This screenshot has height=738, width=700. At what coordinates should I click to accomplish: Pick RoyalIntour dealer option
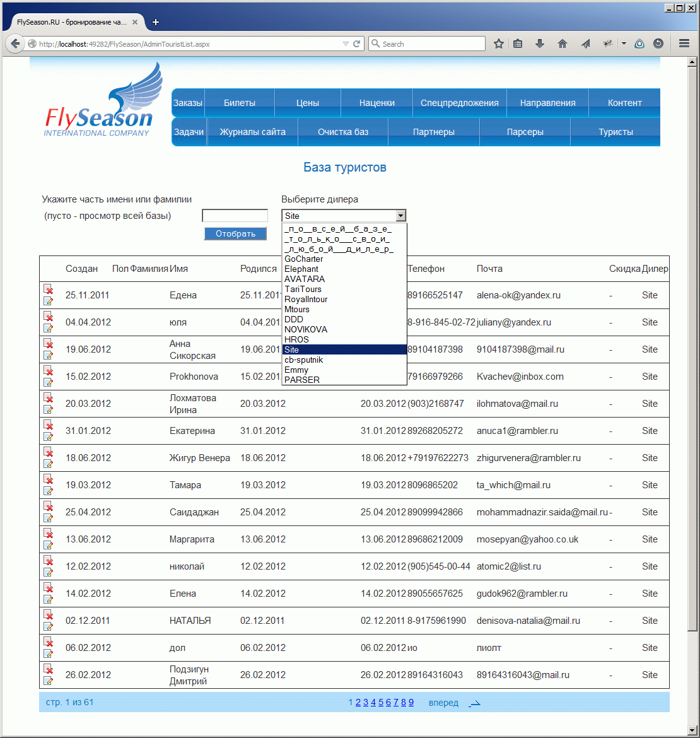(344, 300)
